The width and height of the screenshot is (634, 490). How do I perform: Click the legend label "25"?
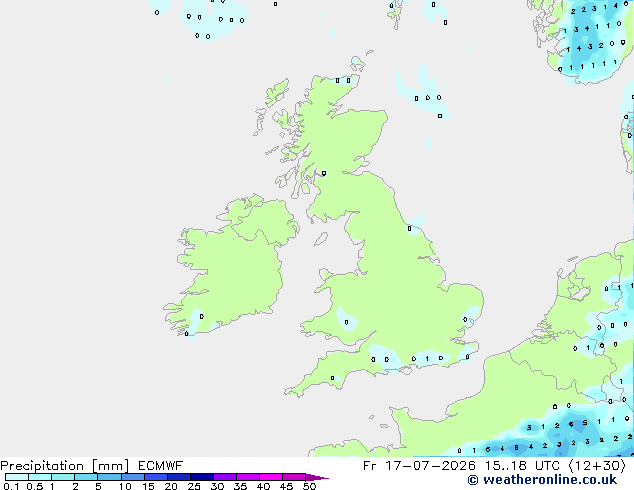(194, 486)
